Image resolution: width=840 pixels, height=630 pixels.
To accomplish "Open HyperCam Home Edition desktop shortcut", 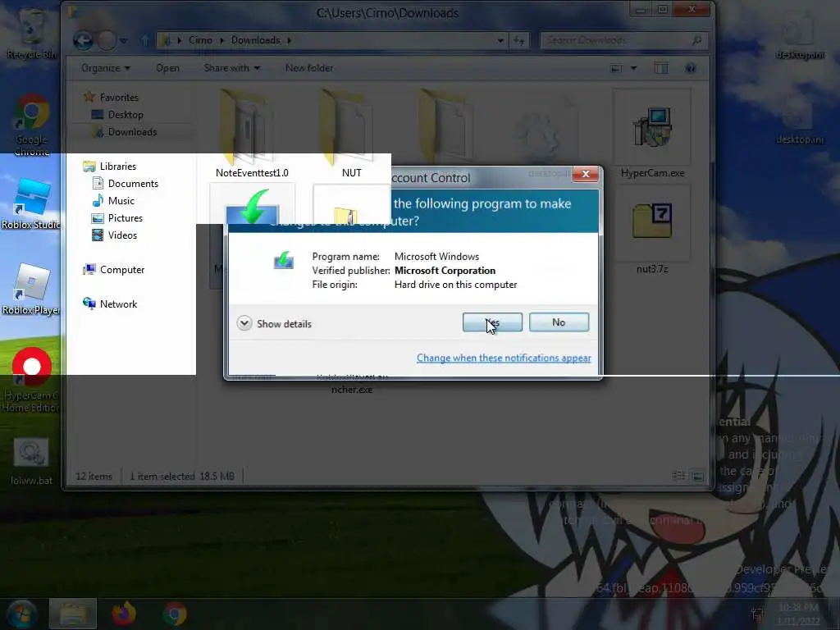I will (x=31, y=381).
